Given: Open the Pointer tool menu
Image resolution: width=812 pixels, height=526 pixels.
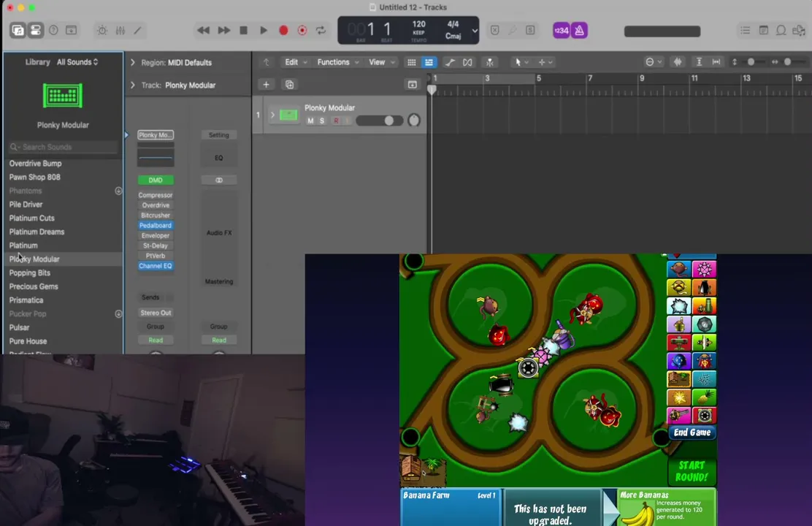Looking at the screenshot, I should click(x=521, y=62).
